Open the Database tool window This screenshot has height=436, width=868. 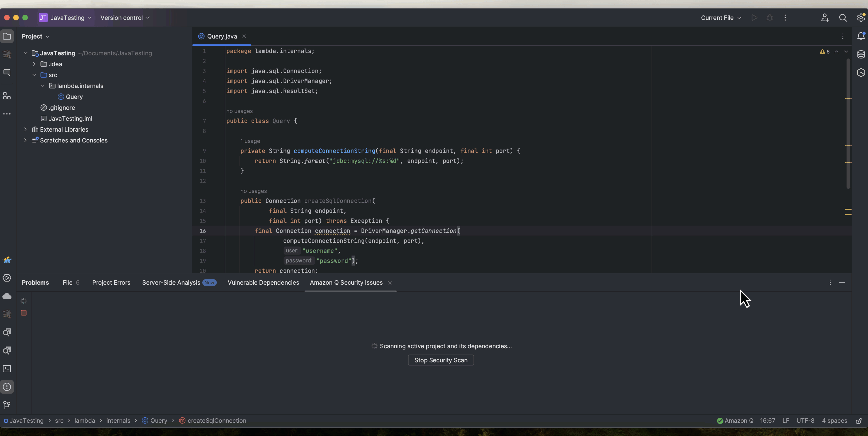[861, 54]
